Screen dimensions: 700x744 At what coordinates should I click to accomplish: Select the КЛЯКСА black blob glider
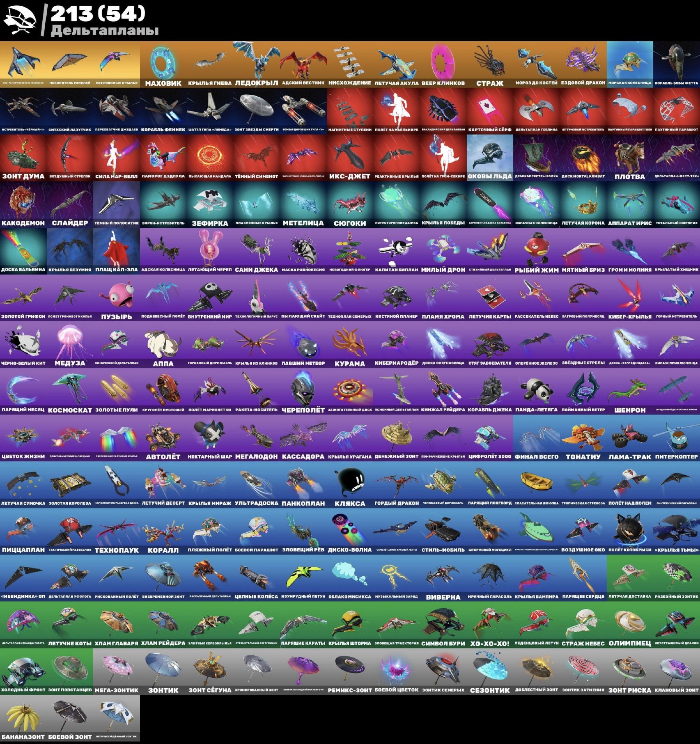(x=350, y=485)
